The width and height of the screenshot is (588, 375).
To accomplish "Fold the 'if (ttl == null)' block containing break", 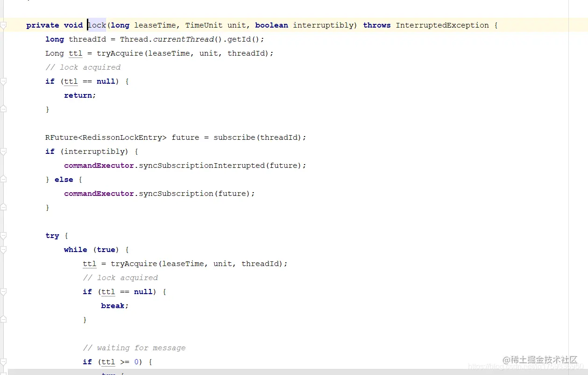I will click(3, 292).
